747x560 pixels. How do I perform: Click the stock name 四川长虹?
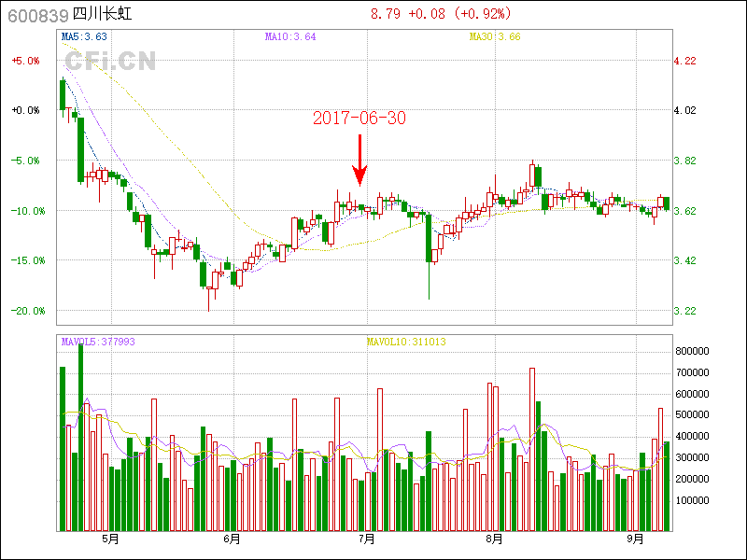click(x=102, y=14)
